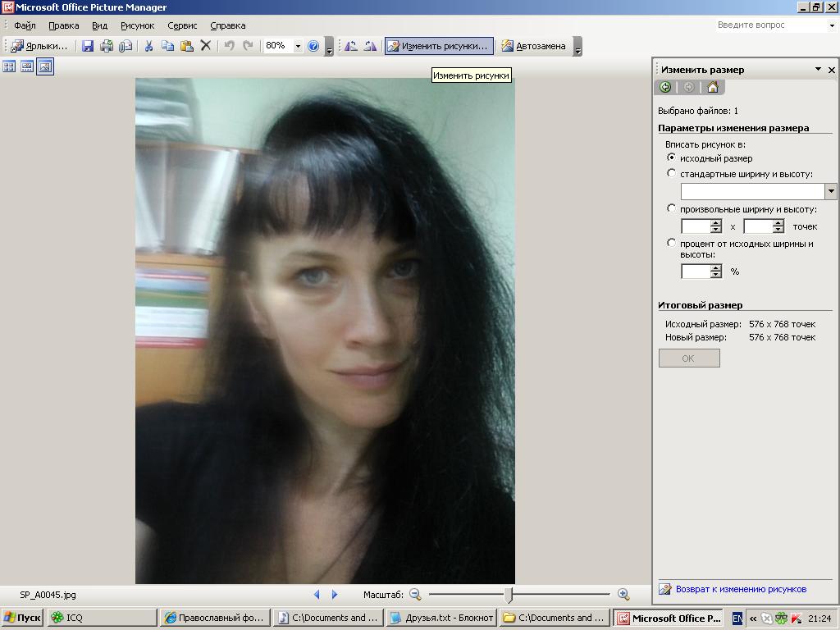Screen dimensions: 840x630
Task: Show the previous picture arrow
Action: (317, 594)
